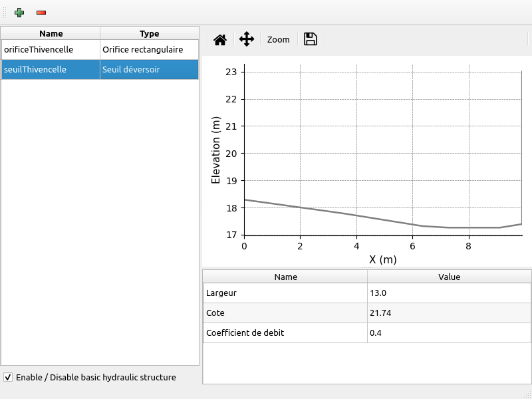Save the figure with floppy disk icon

point(310,39)
